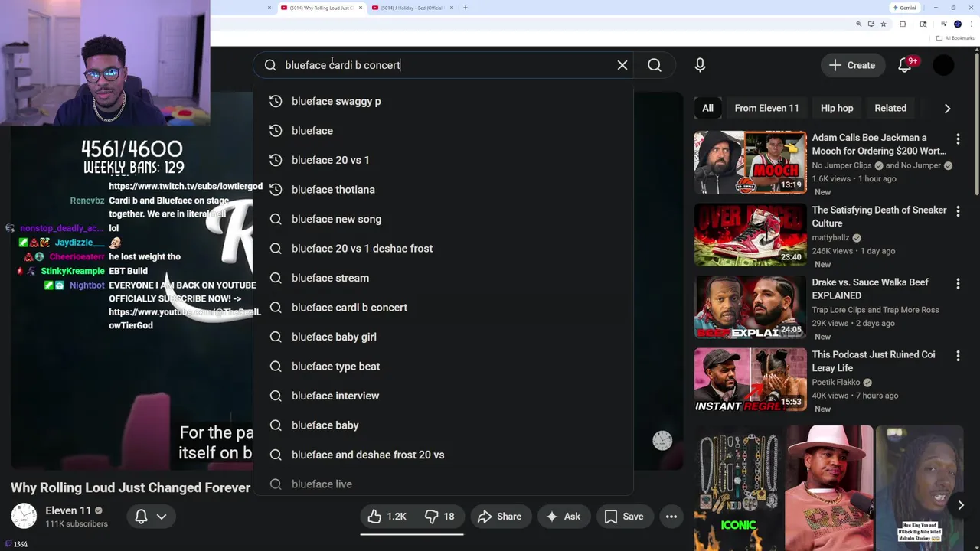Pick the 'blueface new song' suggestion
Image resolution: width=980 pixels, height=551 pixels.
point(443,219)
